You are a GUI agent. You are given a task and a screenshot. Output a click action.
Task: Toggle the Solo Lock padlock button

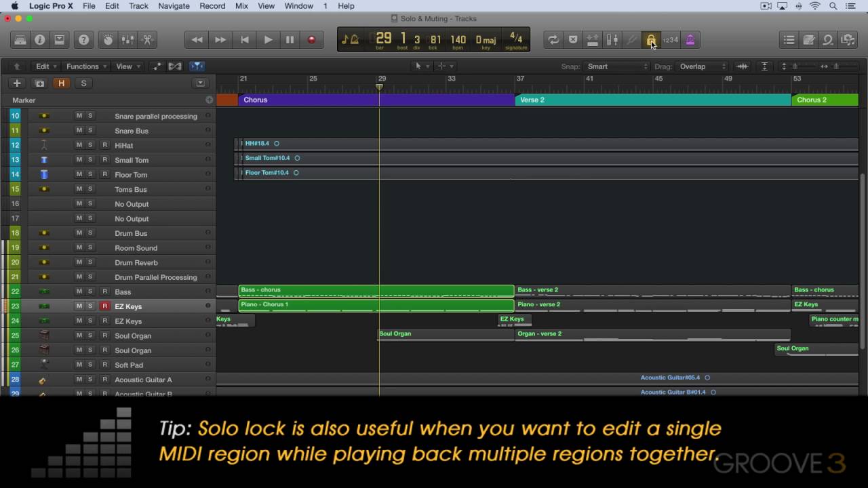coord(651,40)
